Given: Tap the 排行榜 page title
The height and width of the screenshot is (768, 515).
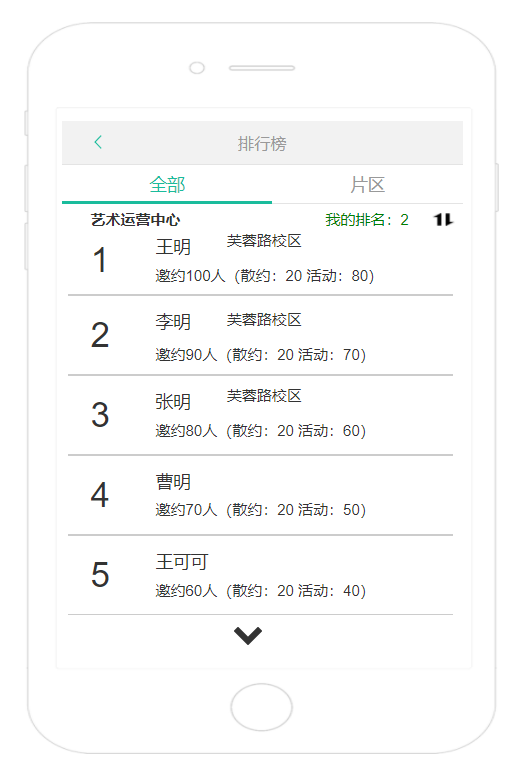Looking at the screenshot, I should (x=262, y=144).
